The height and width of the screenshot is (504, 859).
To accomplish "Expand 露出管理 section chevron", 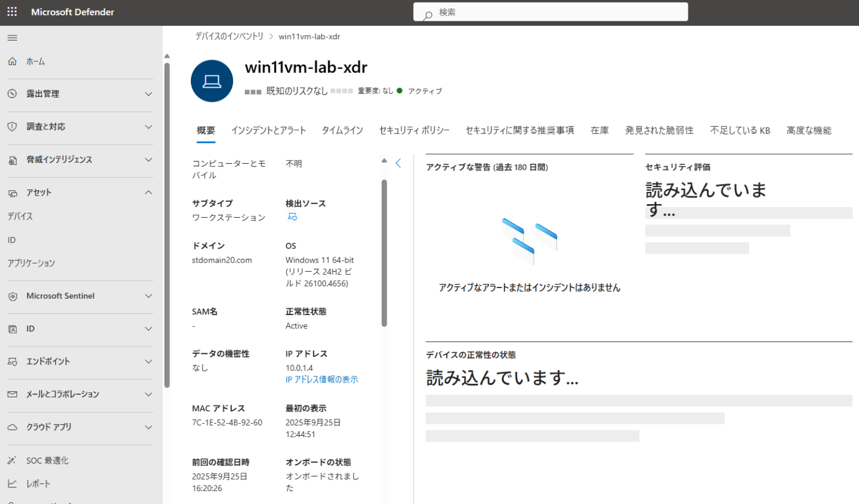I will click(x=148, y=94).
